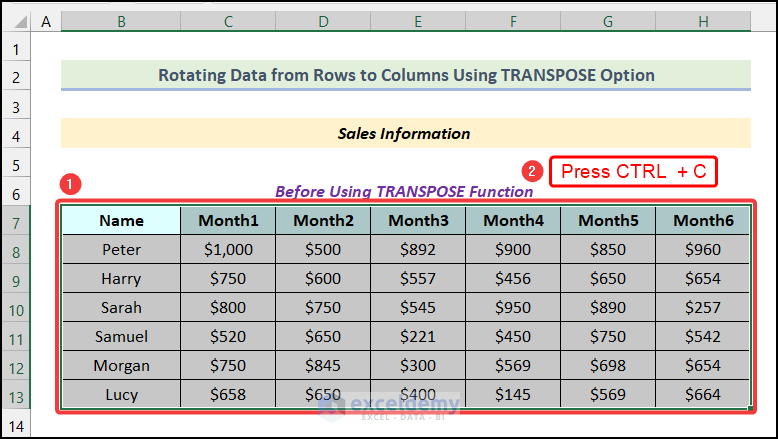This screenshot has height=439, width=778.
Task: Click the red step 1 marker
Action: coord(69,185)
